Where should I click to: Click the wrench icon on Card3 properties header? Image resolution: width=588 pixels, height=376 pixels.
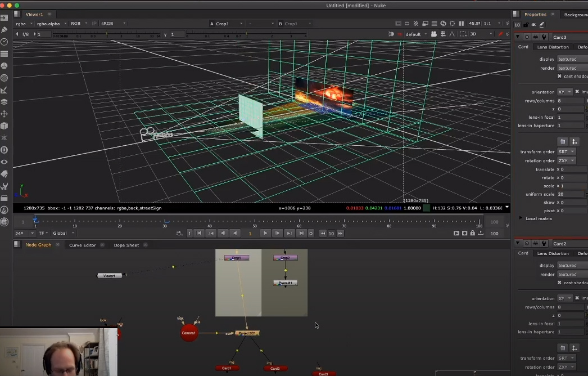click(x=544, y=37)
